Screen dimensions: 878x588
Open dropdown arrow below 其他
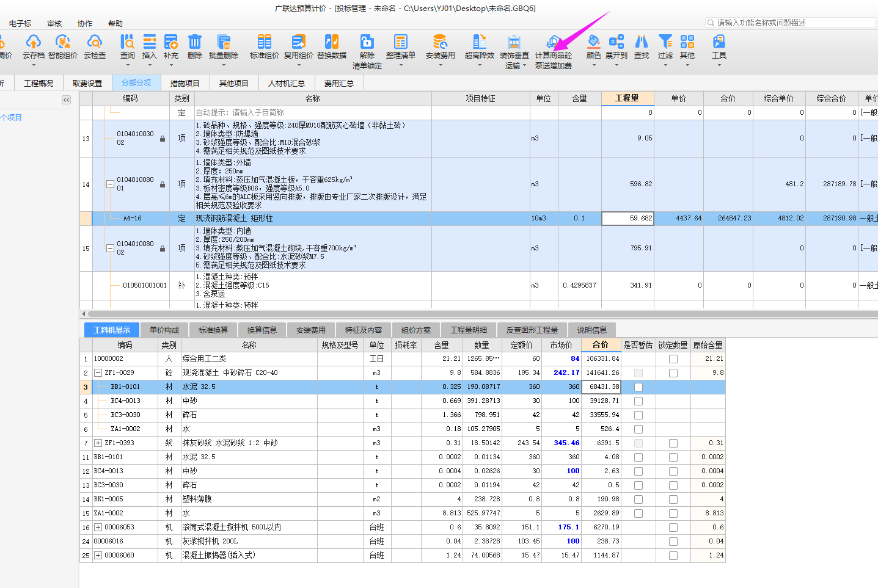coord(687,65)
